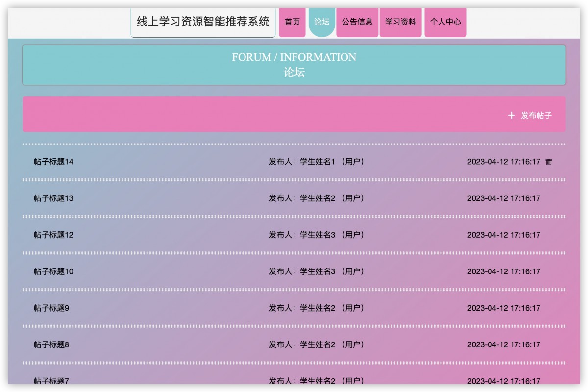588x392 pixels.
Task: Open the 公告信息 page
Action: click(x=357, y=22)
